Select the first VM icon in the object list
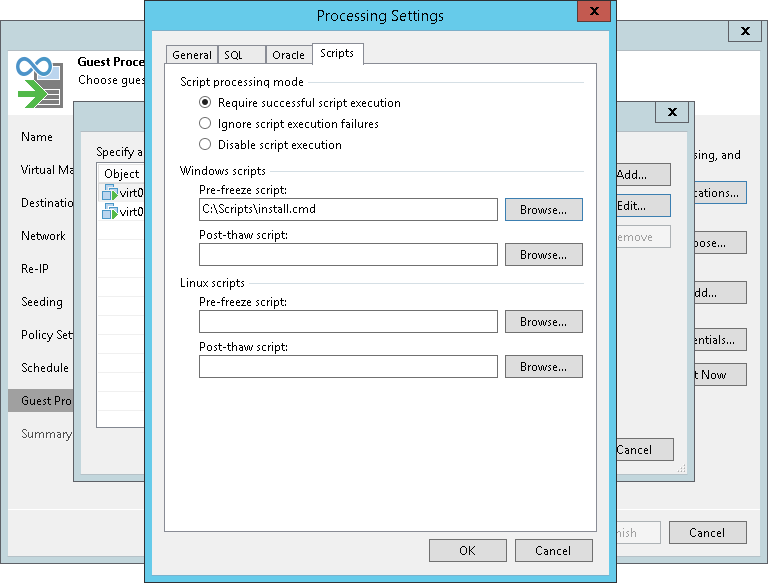This screenshot has width=768, height=583. [x=110, y=193]
